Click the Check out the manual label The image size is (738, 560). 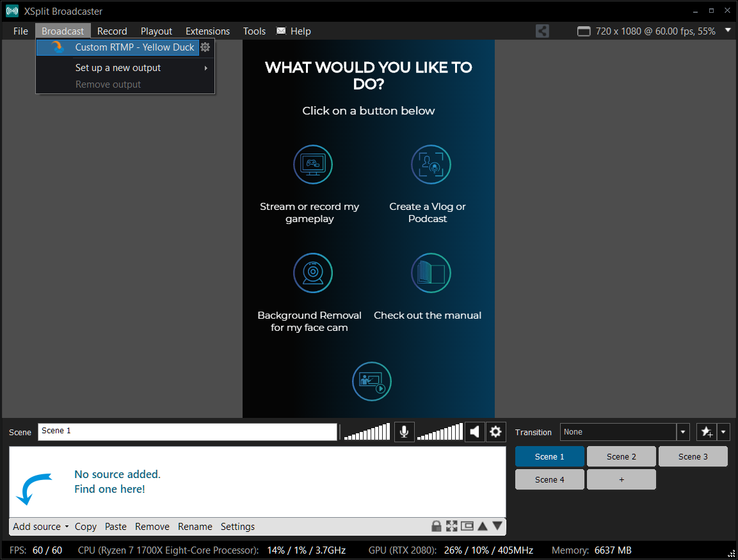tap(428, 316)
